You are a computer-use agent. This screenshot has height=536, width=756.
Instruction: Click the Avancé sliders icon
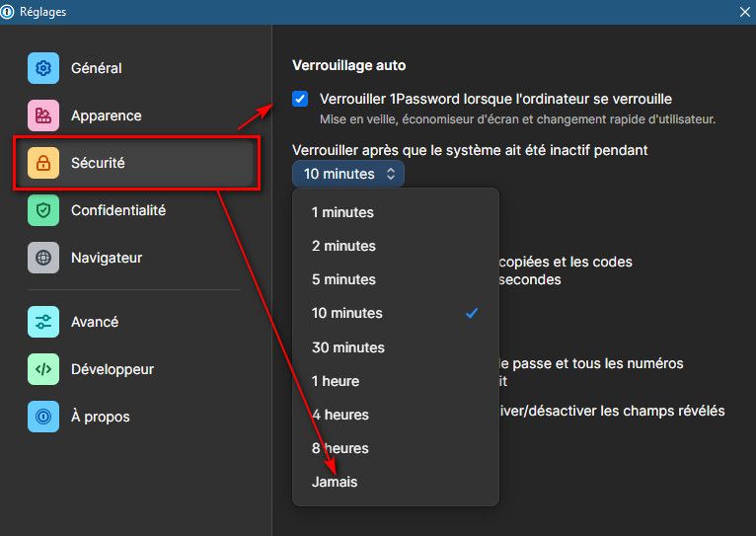(x=43, y=322)
